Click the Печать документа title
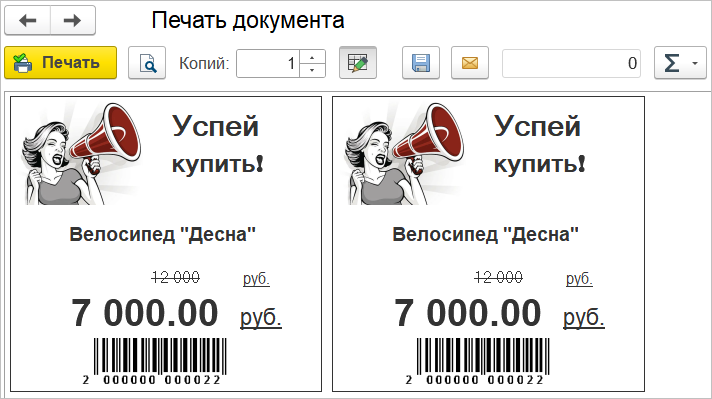 pos(248,21)
